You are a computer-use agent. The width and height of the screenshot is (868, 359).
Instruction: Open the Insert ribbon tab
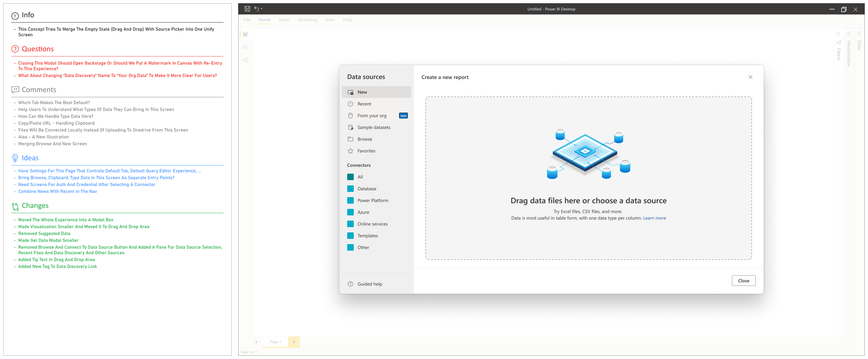pyautogui.click(x=284, y=20)
